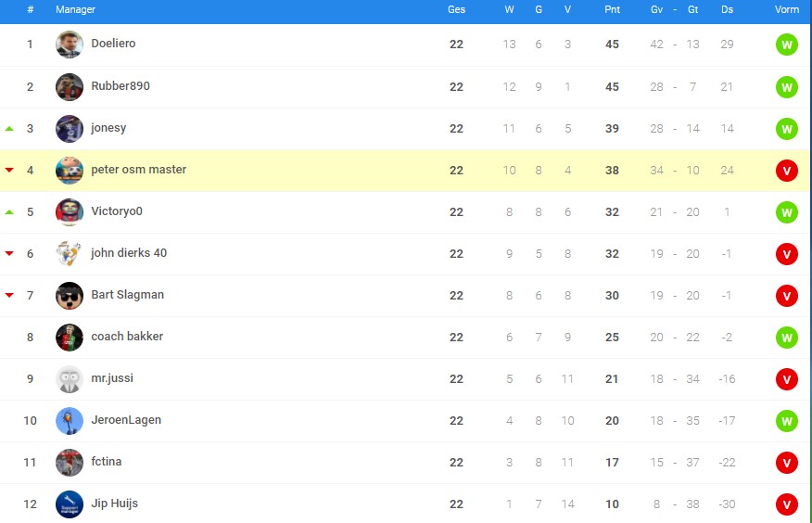Image resolution: width=812 pixels, height=523 pixels.
Task: Click the red down arrow beside Bart Slagman
Action: point(9,295)
